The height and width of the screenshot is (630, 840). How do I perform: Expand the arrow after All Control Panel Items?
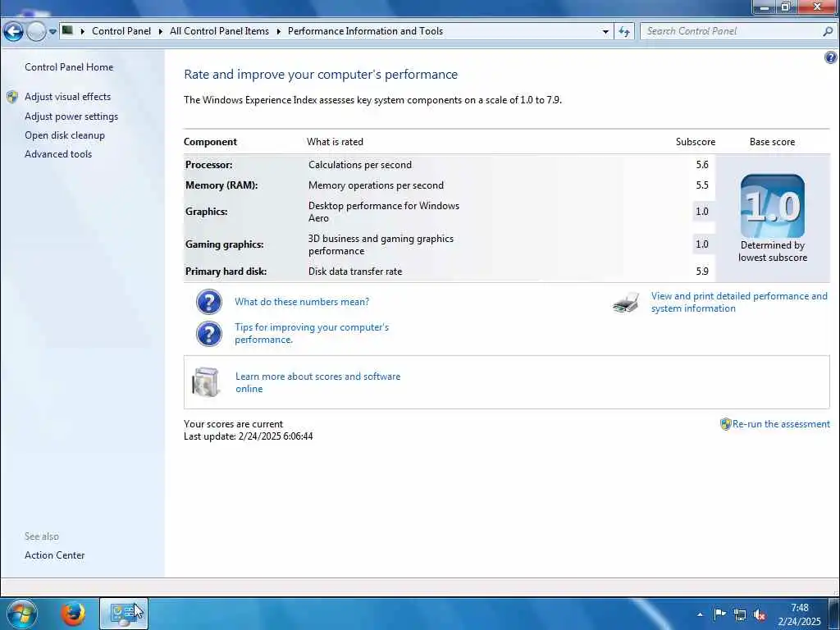(279, 31)
